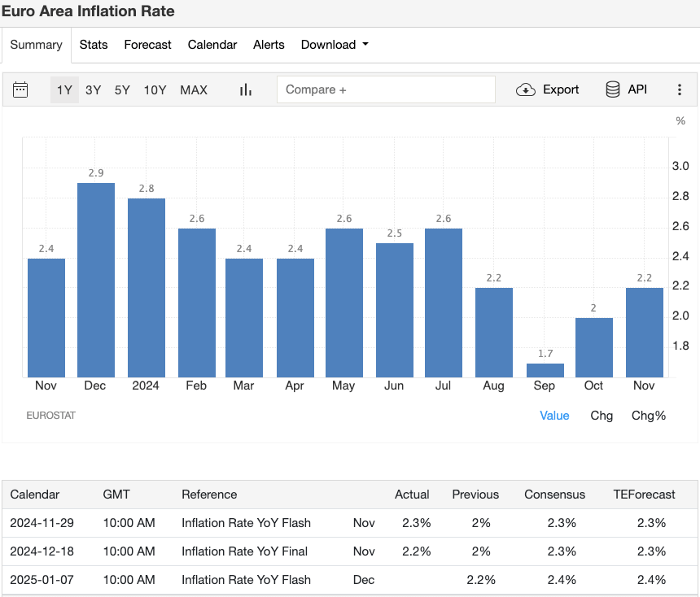Switch display back to Value mode

tap(554, 416)
